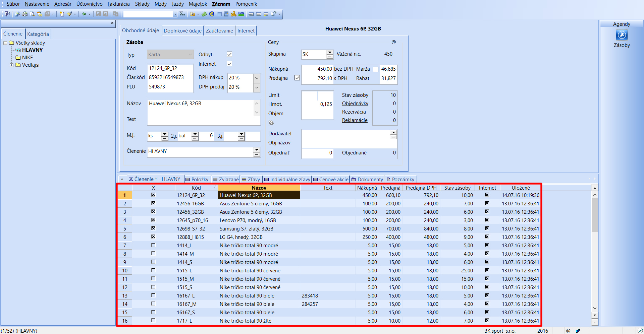
Task: Click the first calculator toolbar icon
Action: pyautogui.click(x=219, y=14)
